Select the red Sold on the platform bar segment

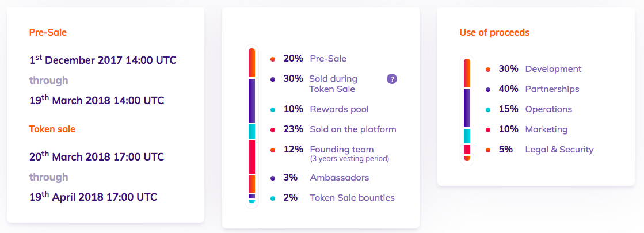[x=251, y=157]
